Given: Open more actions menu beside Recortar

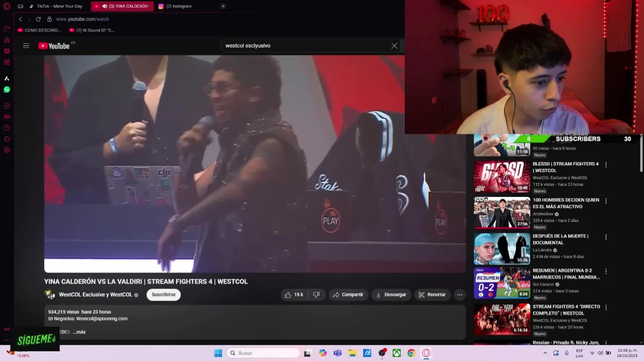Looking at the screenshot, I should coord(459,295).
